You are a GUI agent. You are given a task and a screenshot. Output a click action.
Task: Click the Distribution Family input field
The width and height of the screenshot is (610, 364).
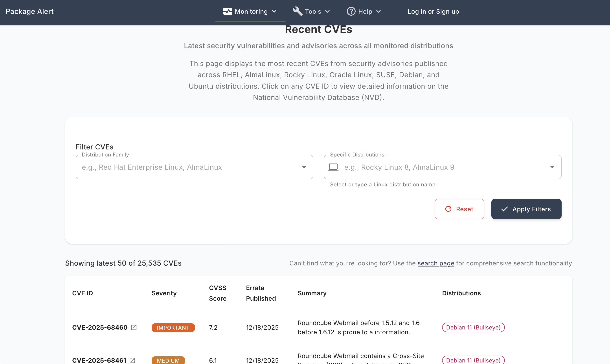pos(186,167)
